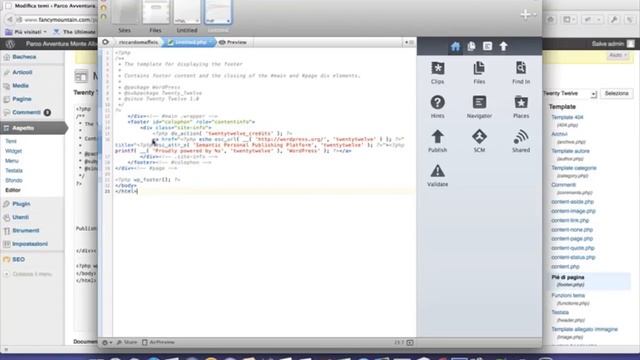Select the Untitled thumbnail tab
Screen dimensions: 640x360
pos(187,16)
